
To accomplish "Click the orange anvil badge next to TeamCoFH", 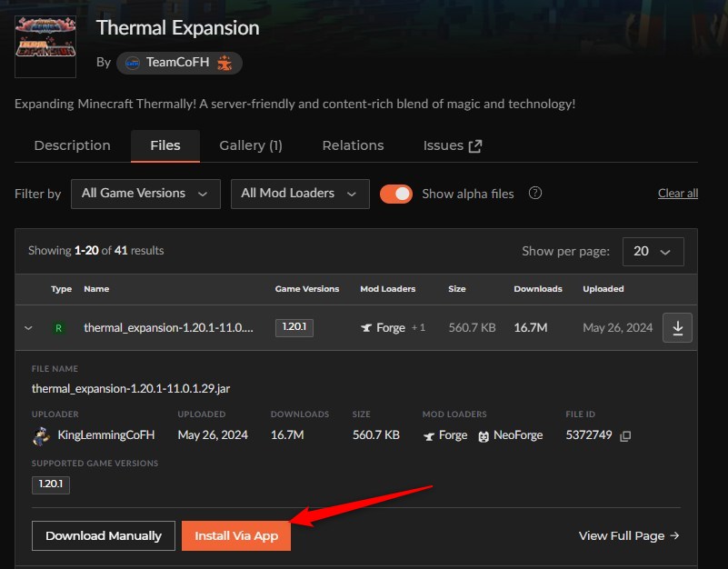I will point(224,63).
